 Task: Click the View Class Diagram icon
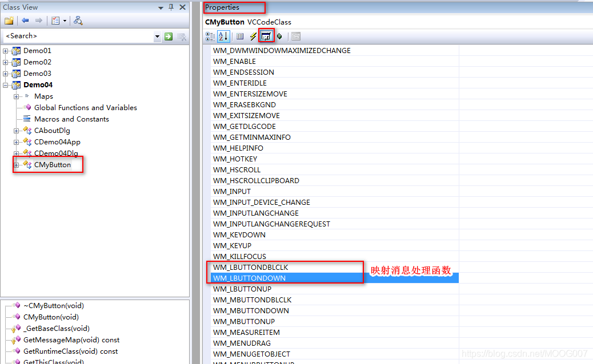78,21
